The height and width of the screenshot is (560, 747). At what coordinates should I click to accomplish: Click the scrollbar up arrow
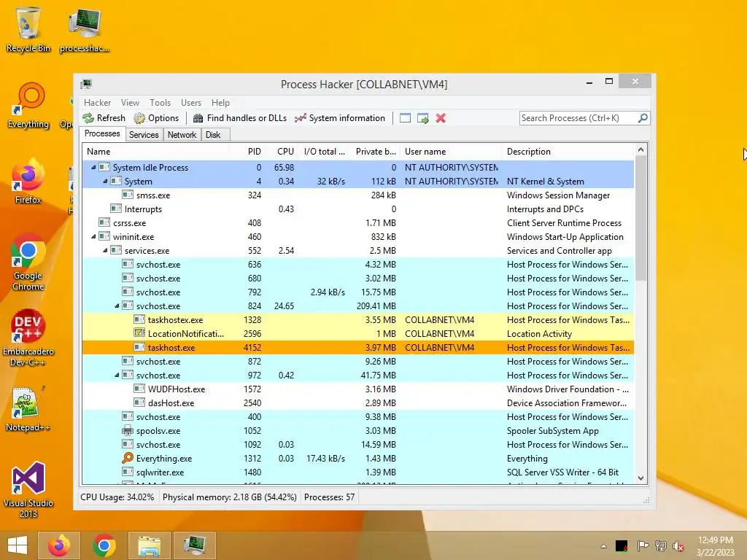640,150
